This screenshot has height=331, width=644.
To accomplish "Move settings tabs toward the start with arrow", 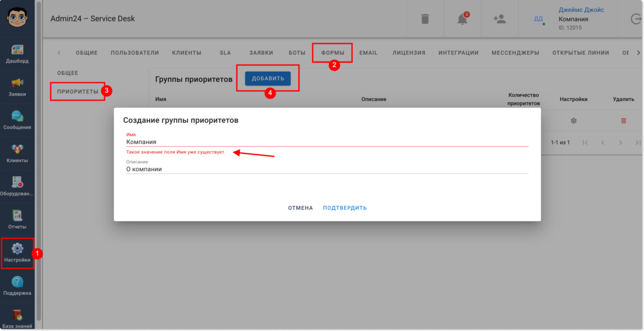I will [x=59, y=53].
